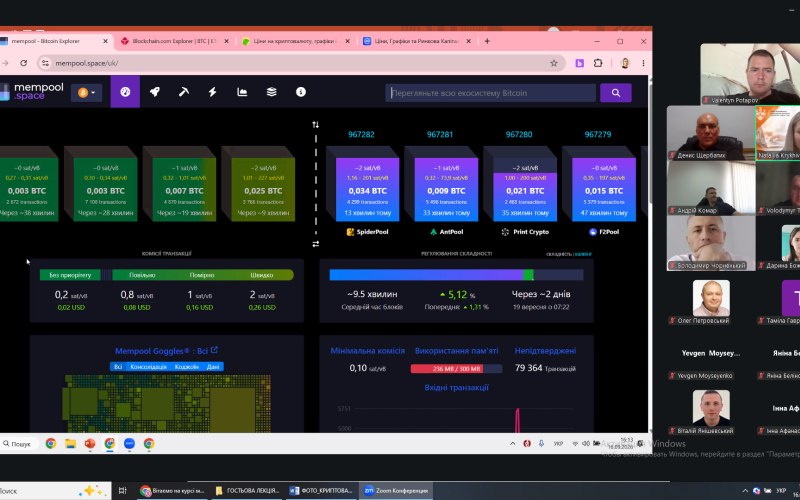The width and height of the screenshot is (800, 500).
Task: Open the mempool dashboard icon
Action: tap(125, 92)
